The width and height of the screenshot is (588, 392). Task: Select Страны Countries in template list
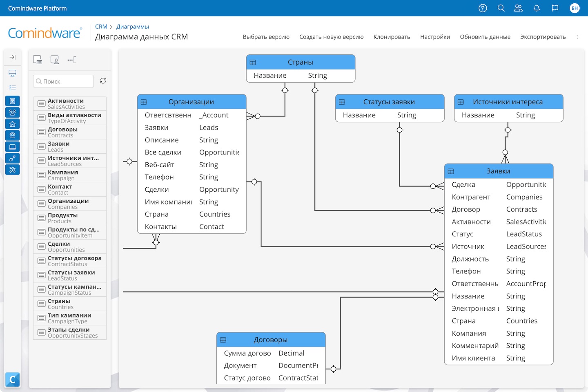[70, 304]
